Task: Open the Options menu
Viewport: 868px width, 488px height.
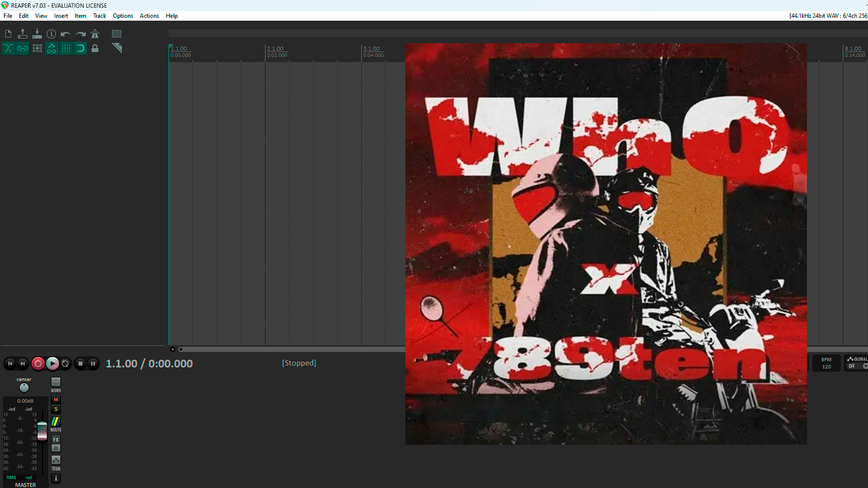Action: click(x=123, y=16)
